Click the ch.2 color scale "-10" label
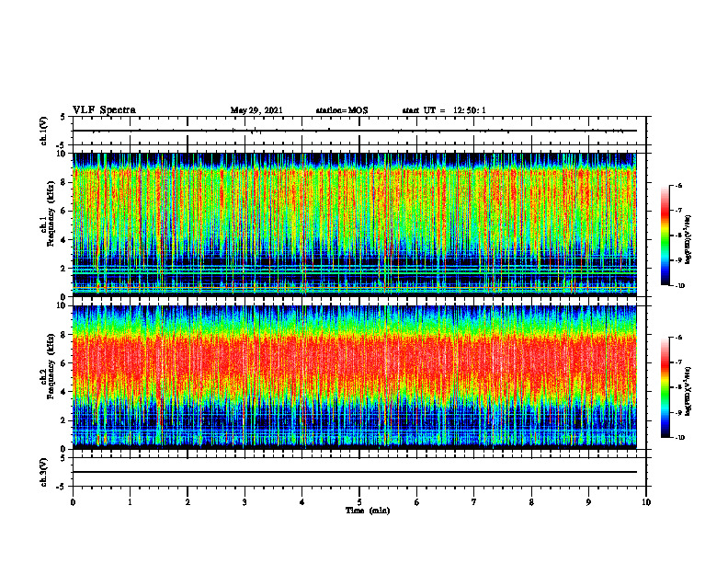The image size is (728, 563). [x=679, y=438]
